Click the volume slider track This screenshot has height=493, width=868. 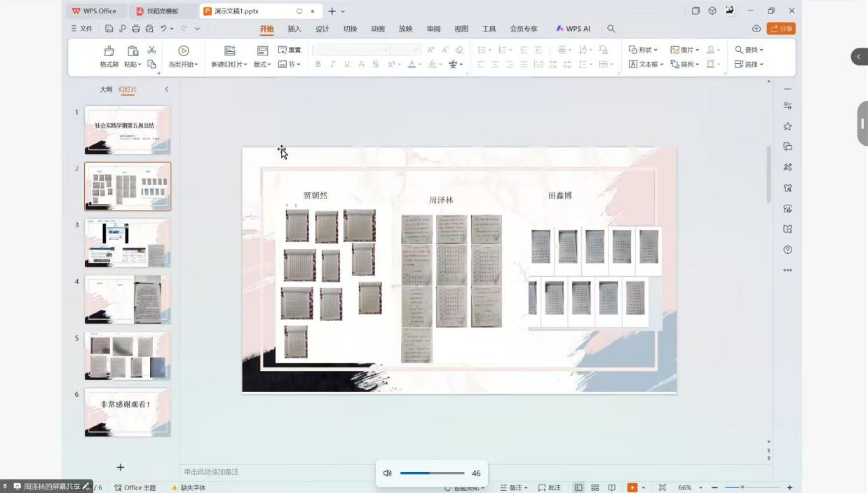click(x=432, y=473)
